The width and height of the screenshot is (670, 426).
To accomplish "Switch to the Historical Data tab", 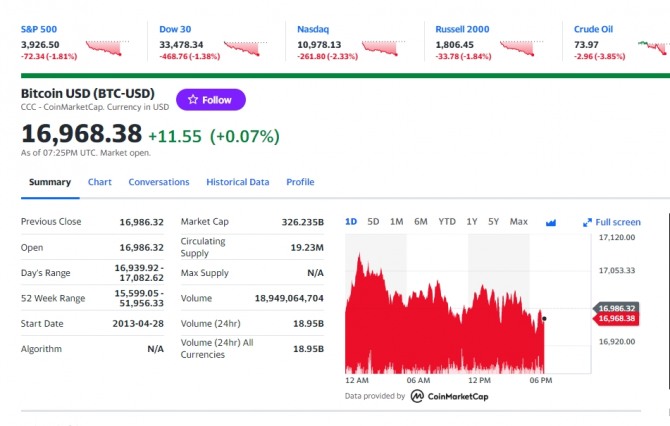I will tap(238, 182).
